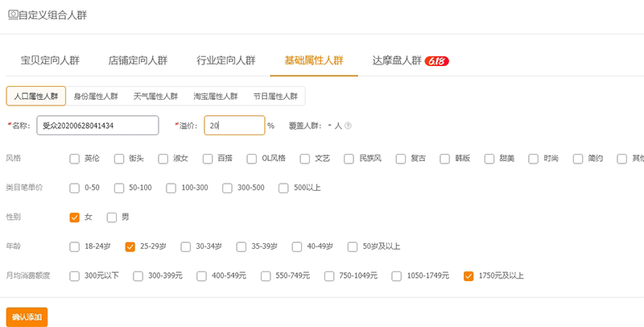Select the 身份属性人群 sub-tab
The height and width of the screenshot is (327, 644).
click(96, 96)
